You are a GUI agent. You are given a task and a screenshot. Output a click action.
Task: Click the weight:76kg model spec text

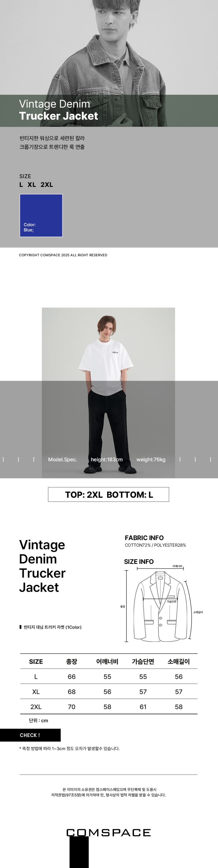pos(151,459)
